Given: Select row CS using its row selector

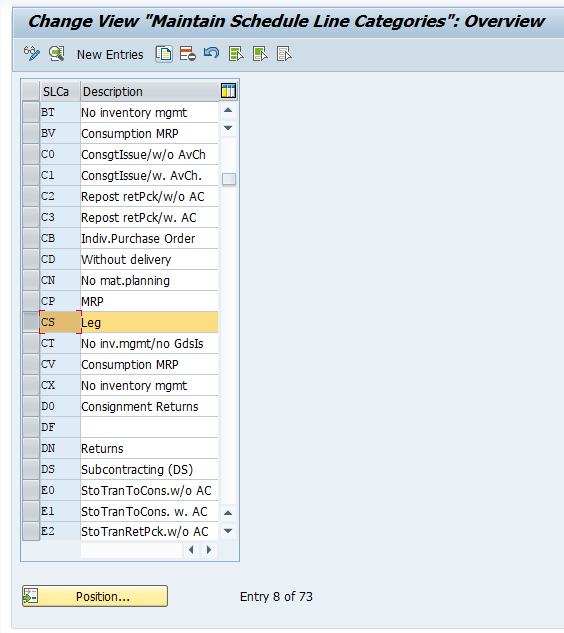Looking at the screenshot, I should (x=31, y=322).
